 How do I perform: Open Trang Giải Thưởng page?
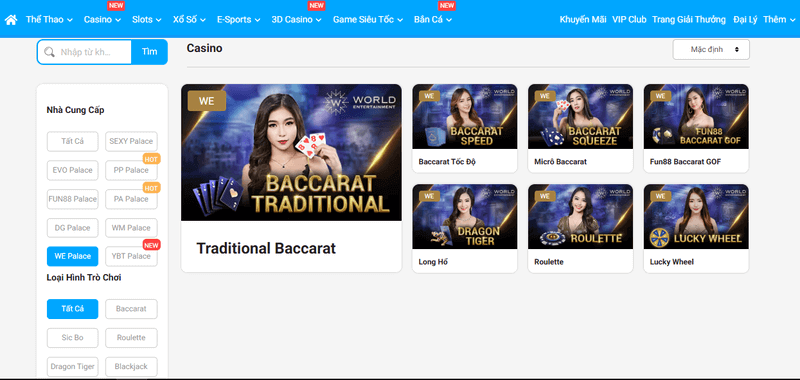[x=689, y=20]
